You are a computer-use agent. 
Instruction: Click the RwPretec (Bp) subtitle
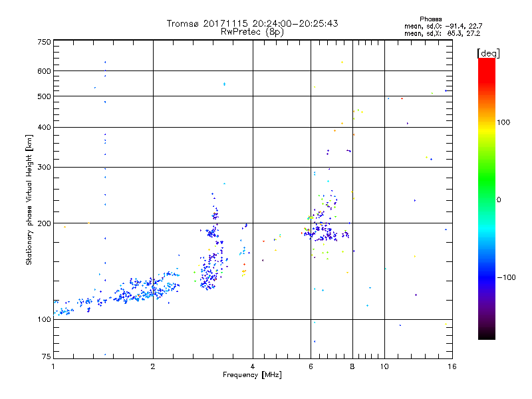tap(252, 31)
